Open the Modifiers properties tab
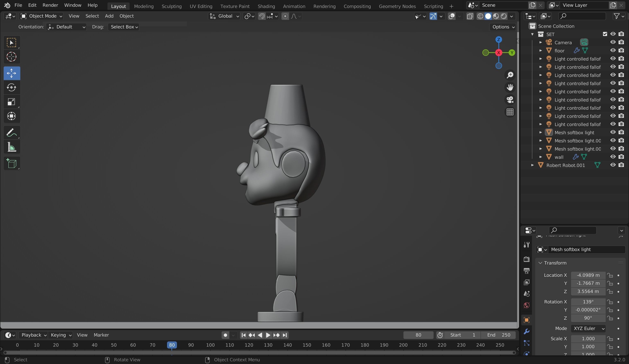This screenshot has width=629, height=364. pyautogui.click(x=527, y=331)
